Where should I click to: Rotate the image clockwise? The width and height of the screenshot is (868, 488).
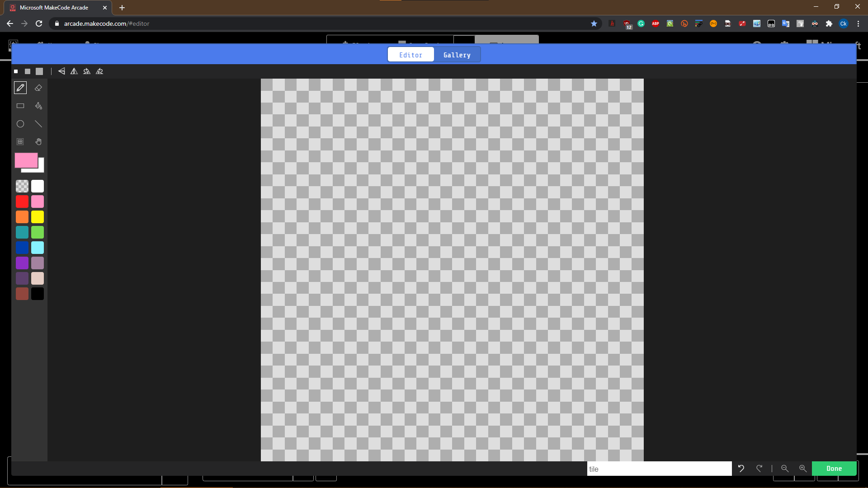coord(86,71)
